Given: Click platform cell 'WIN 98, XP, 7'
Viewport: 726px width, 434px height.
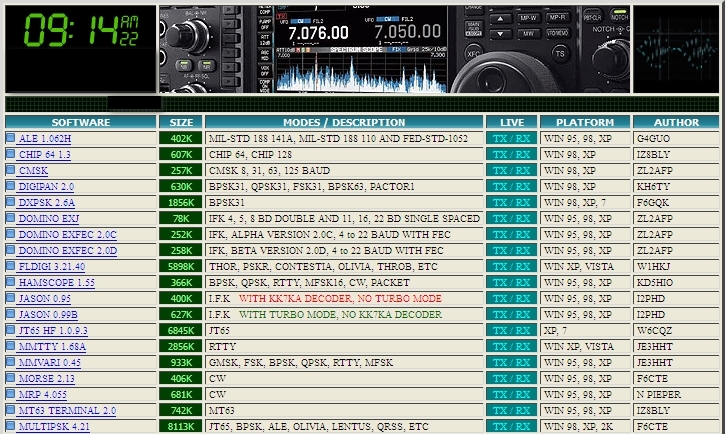Looking at the screenshot, I should click(x=585, y=202).
